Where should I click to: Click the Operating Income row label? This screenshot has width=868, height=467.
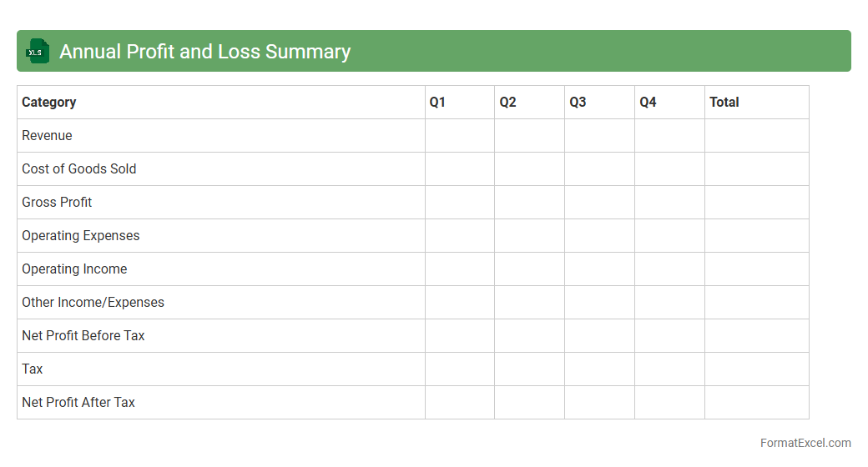[x=74, y=269]
